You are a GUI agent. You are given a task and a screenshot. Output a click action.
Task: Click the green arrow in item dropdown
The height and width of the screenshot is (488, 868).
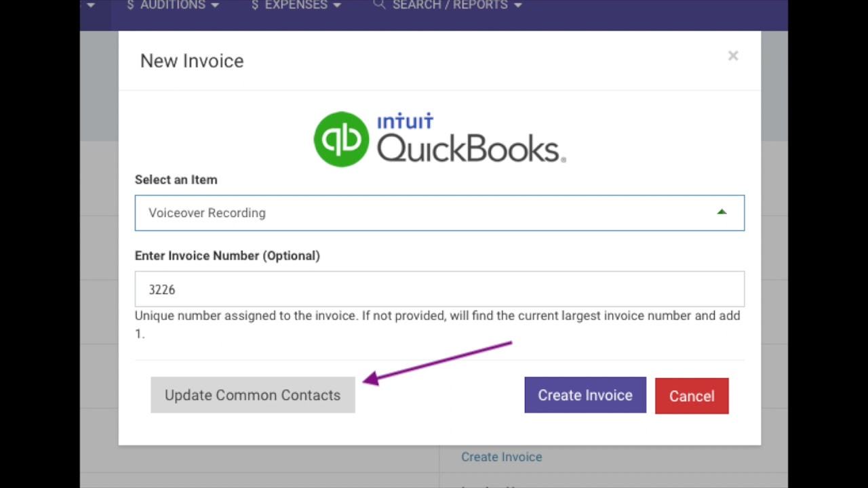[722, 212]
